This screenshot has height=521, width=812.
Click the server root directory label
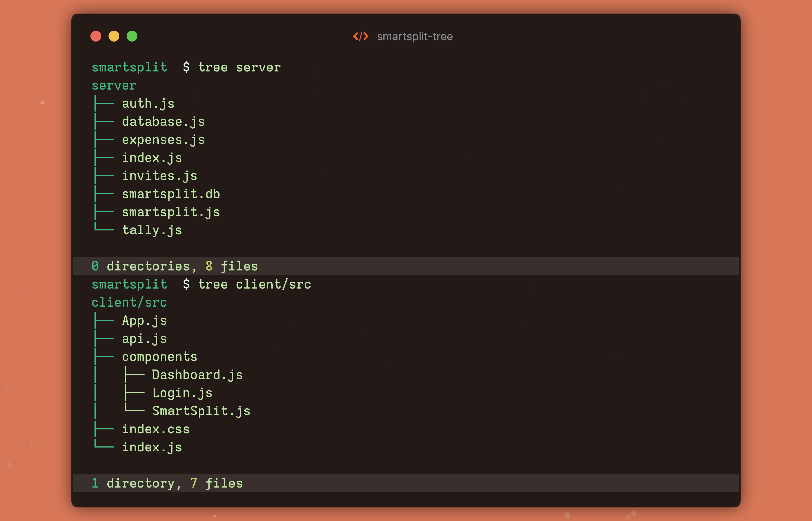(114, 86)
